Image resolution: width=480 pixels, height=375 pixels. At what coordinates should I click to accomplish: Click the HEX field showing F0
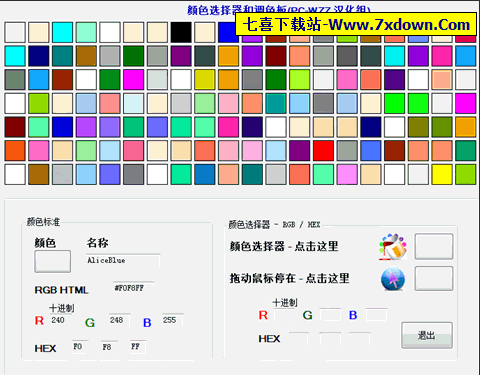click(80, 347)
